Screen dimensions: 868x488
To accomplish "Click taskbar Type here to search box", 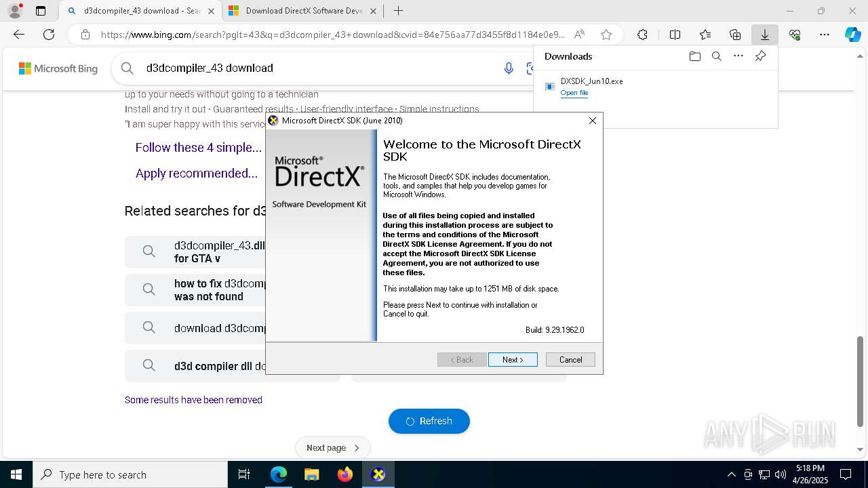I will click(x=130, y=474).
